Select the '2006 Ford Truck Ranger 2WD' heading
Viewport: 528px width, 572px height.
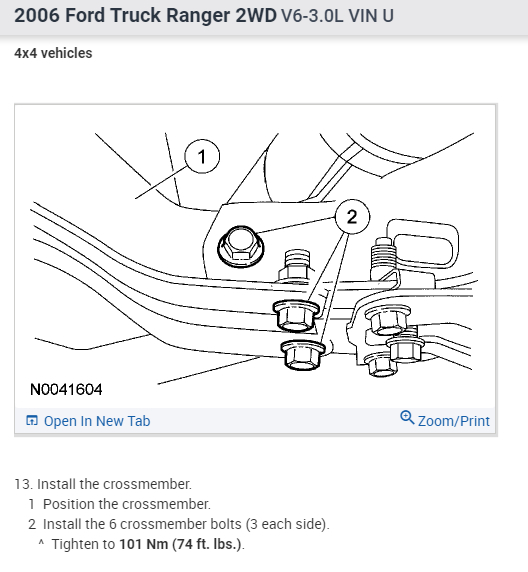[145, 15]
